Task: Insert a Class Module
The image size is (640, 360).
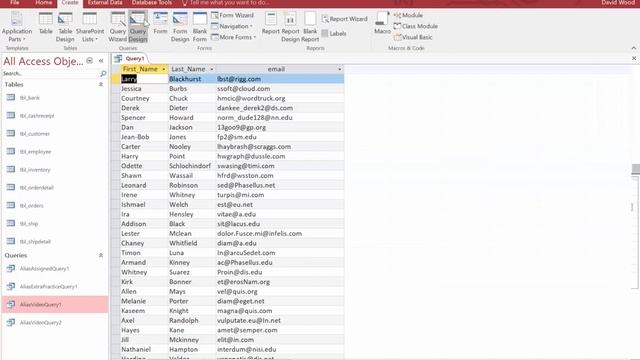Action: coord(416,26)
